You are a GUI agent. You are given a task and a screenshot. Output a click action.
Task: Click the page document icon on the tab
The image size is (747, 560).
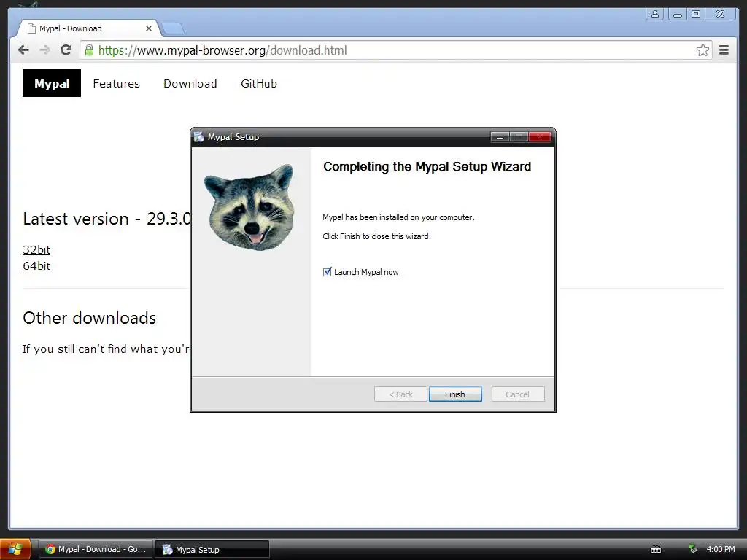[31, 28]
